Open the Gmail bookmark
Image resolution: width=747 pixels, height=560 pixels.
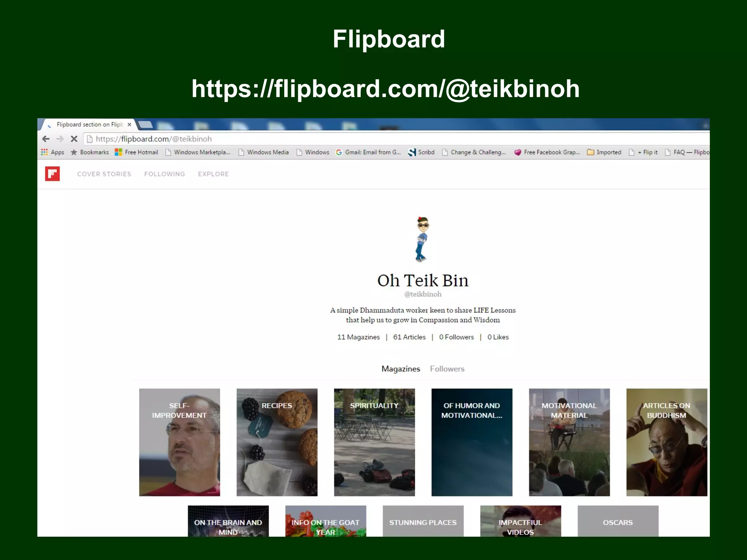[x=368, y=152]
